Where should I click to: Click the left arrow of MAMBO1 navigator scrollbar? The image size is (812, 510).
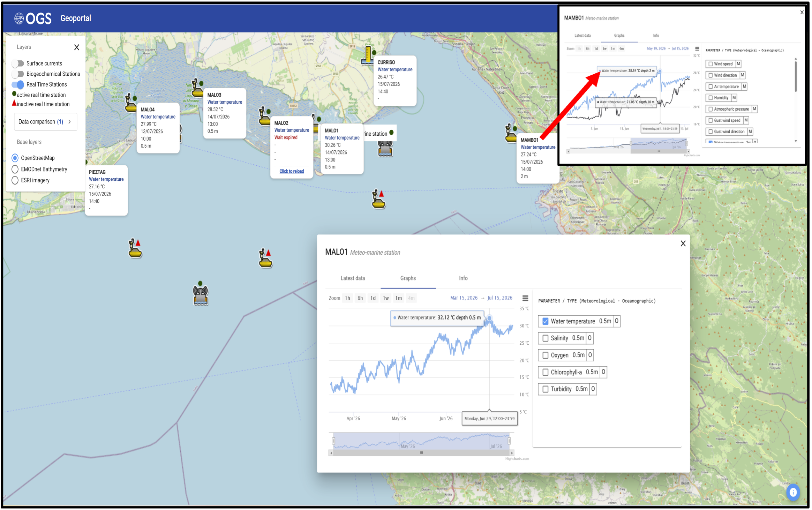pyautogui.click(x=568, y=151)
